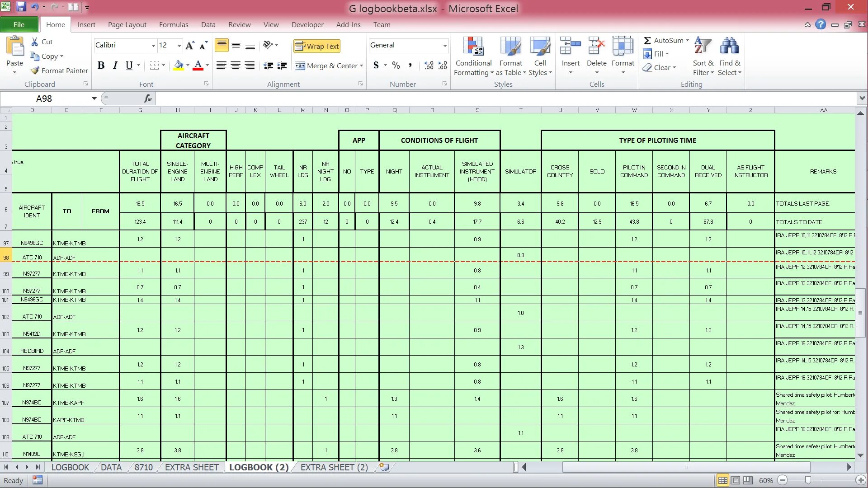Click Increase Font Size icon

point(190,45)
